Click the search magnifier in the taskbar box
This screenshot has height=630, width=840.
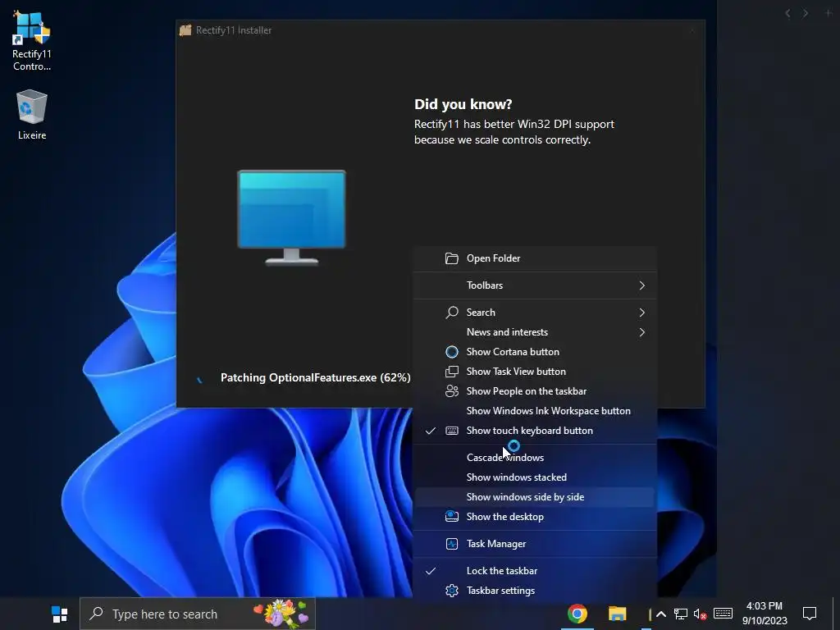[x=97, y=614]
